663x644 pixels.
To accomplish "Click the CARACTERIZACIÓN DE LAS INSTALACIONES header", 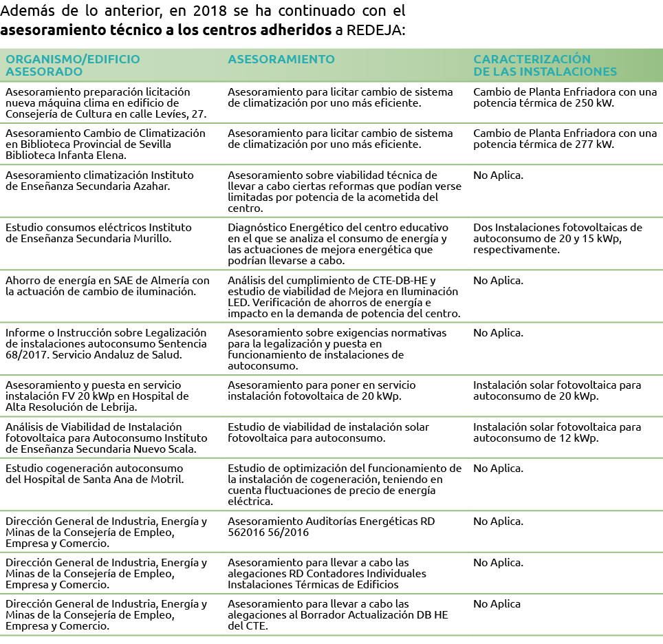I will pyautogui.click(x=545, y=65).
